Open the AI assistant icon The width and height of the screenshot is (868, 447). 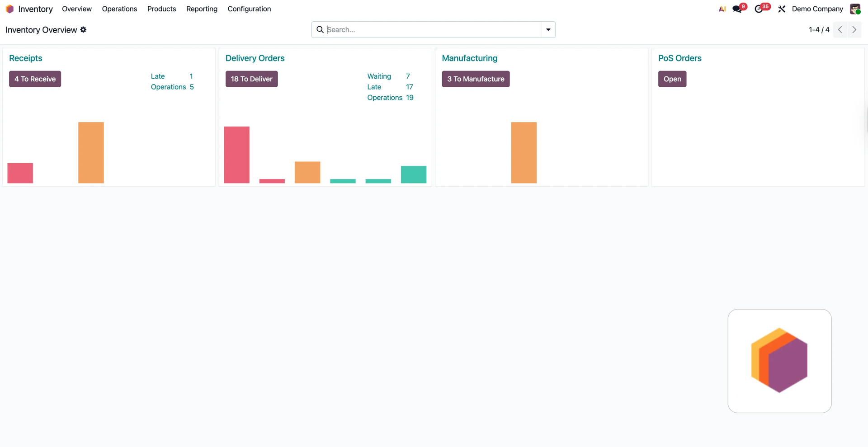(722, 9)
